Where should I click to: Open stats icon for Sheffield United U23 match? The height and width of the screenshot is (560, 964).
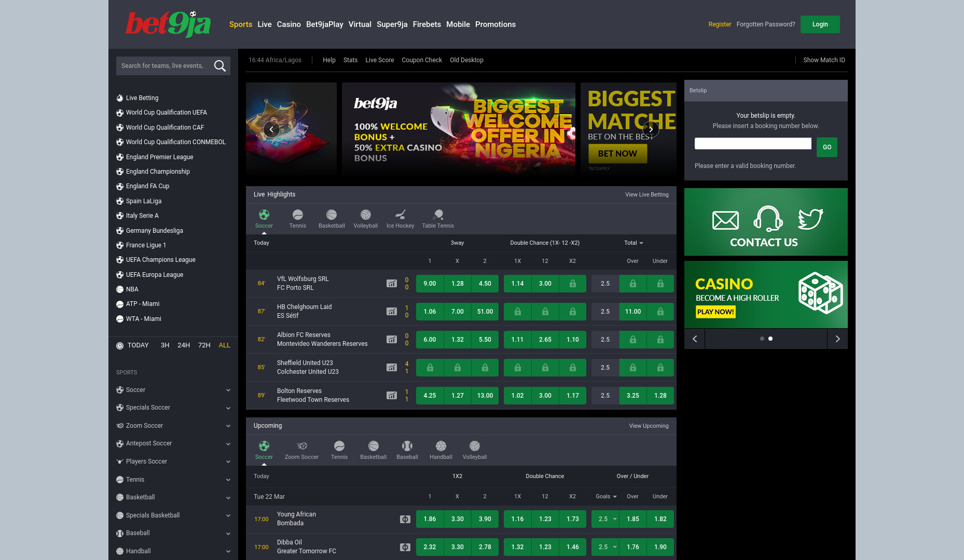point(392,368)
